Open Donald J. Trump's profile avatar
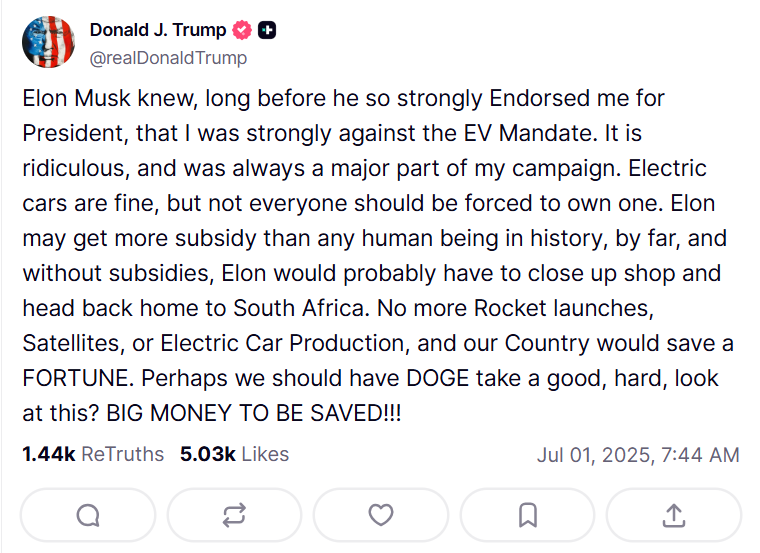760x553 pixels. (x=49, y=42)
